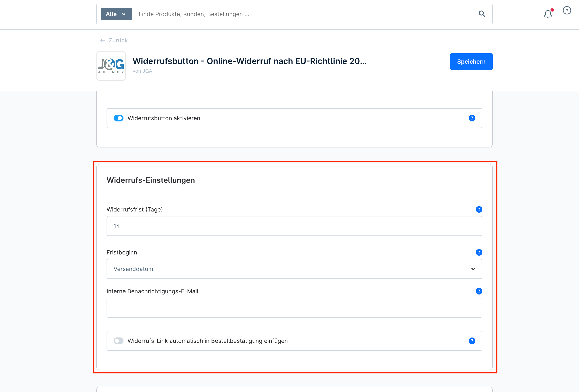Expand the Fristbeginn Versanddatum dropdown
This screenshot has height=392, width=579.
coord(294,269)
